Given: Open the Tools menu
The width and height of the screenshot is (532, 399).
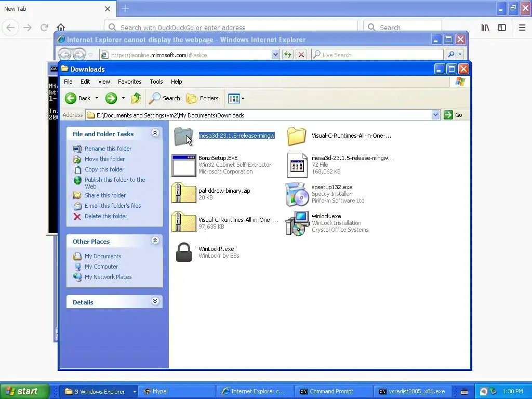Looking at the screenshot, I should [156, 82].
